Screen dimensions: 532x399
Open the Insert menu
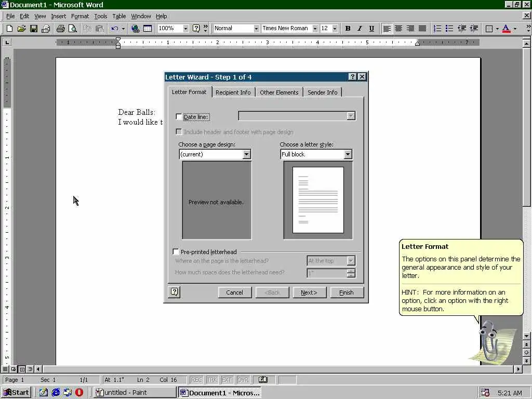click(x=58, y=16)
